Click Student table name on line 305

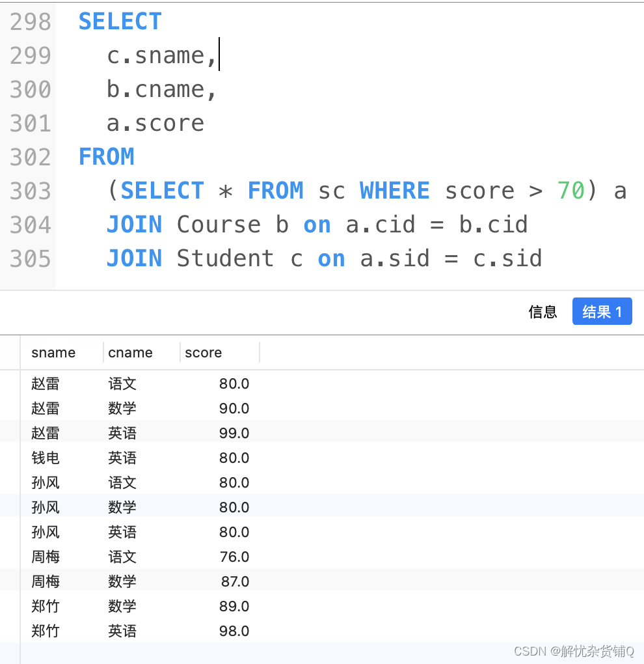[225, 258]
